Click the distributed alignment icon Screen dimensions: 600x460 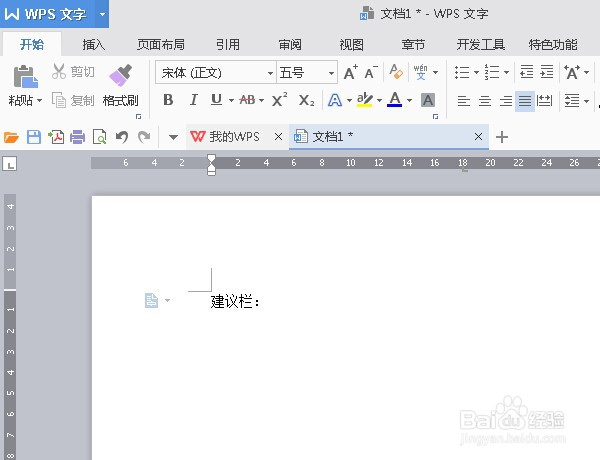(545, 101)
